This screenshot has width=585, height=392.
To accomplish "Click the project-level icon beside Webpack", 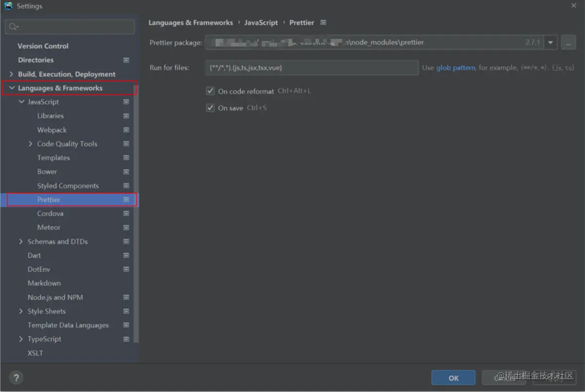I will (x=126, y=130).
